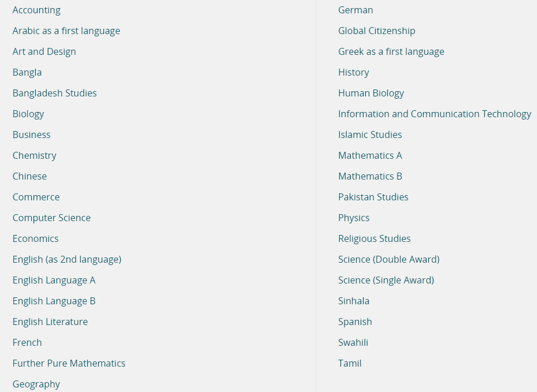Select Arabic as a first language
The height and width of the screenshot is (392, 537).
(66, 31)
